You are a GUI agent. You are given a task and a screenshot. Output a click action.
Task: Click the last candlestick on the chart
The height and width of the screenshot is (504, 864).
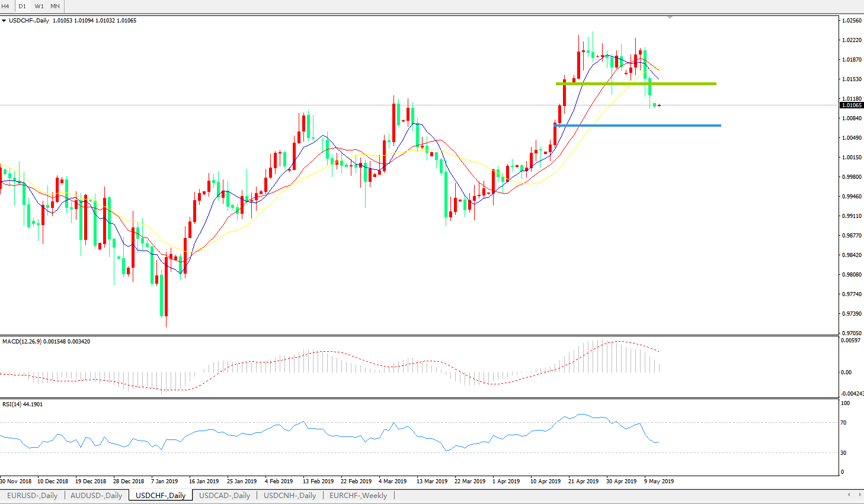point(659,105)
